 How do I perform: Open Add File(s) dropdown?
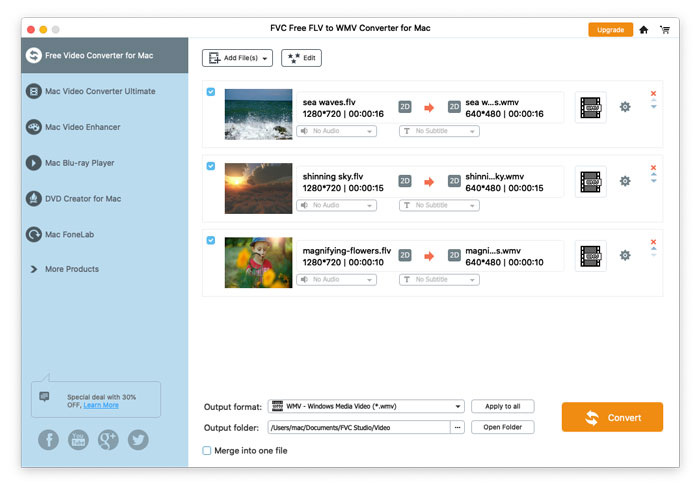[237, 58]
